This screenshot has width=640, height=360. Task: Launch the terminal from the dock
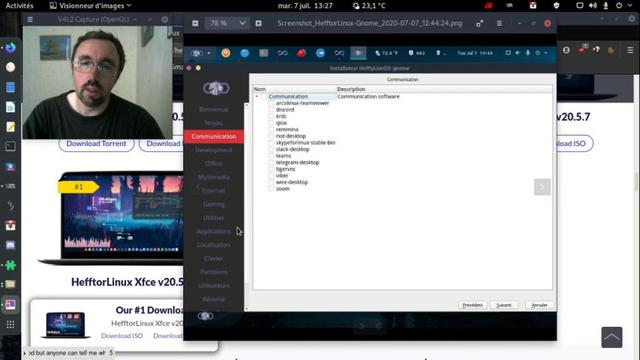click(10, 146)
